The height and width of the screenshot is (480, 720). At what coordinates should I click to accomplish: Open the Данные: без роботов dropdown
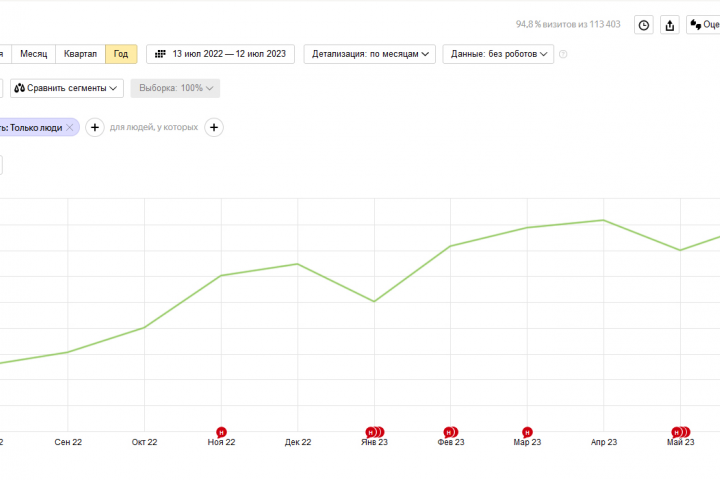[498, 54]
